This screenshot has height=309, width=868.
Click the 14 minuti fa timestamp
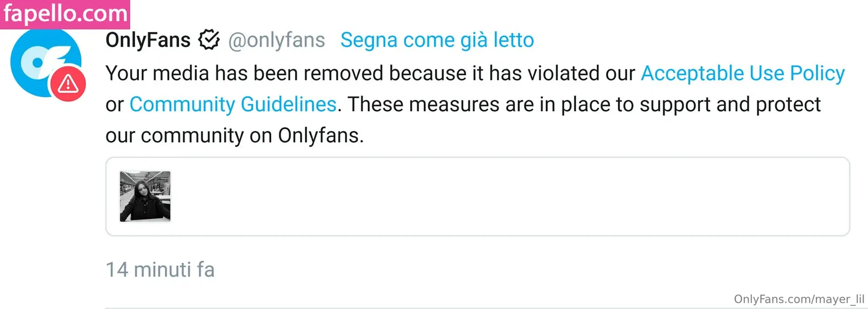[160, 270]
